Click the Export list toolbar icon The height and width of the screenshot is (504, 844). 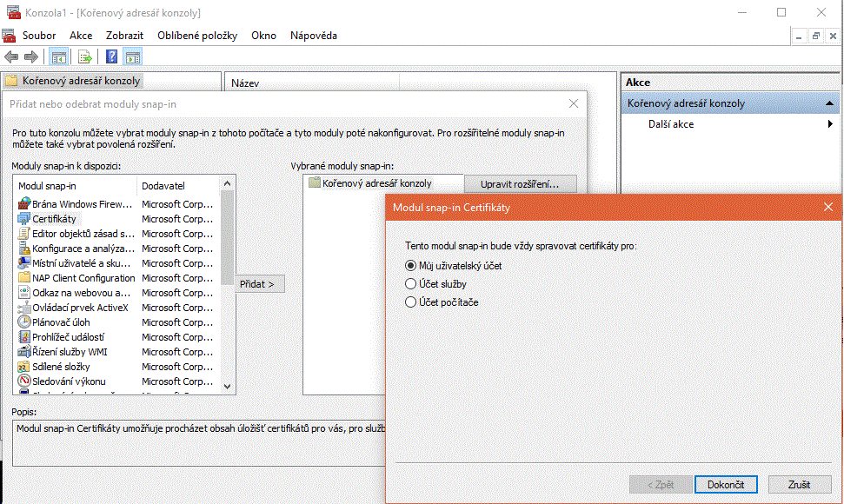[x=84, y=57]
